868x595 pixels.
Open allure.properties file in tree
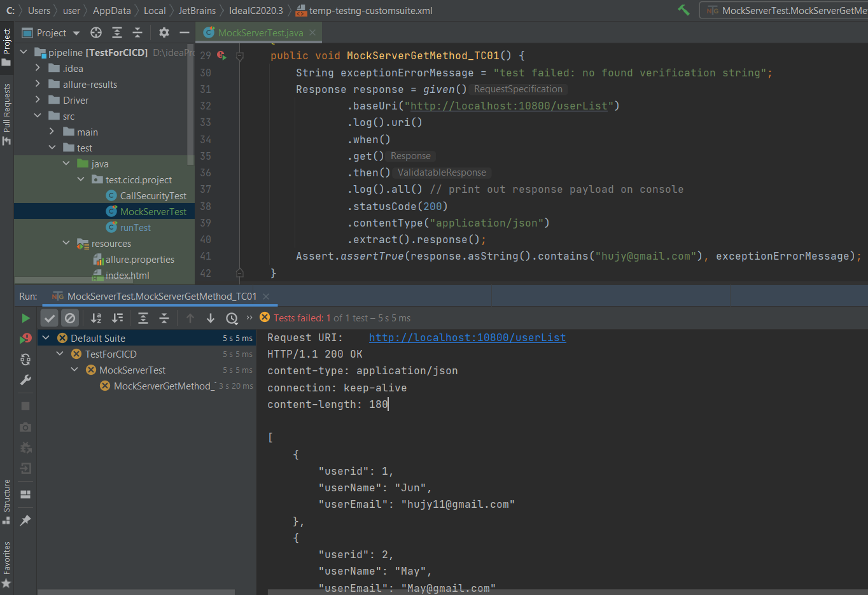click(x=134, y=259)
